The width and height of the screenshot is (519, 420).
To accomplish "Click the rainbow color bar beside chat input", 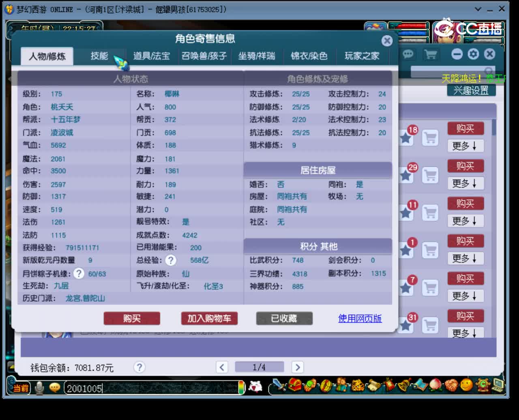I will coord(241,388).
